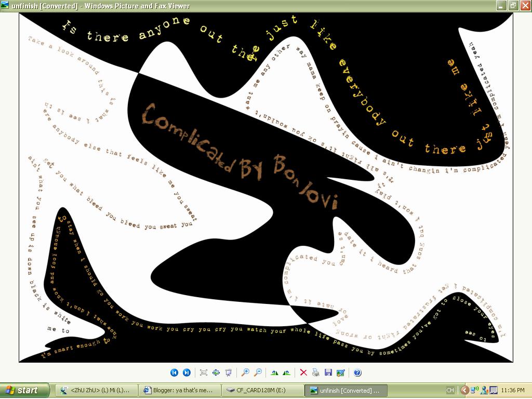Zoom out of the picture
The width and height of the screenshot is (532, 399).
pyautogui.click(x=258, y=373)
